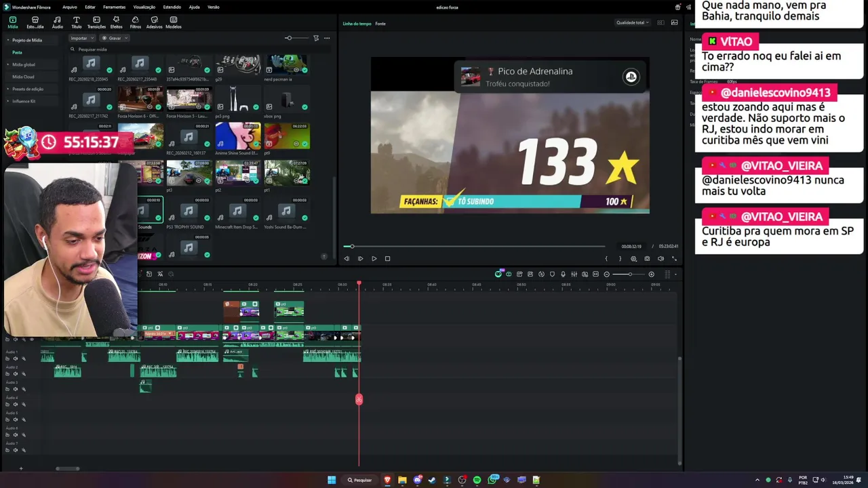The image size is (868, 488).
Task: Click the preview Play button
Action: [x=374, y=258]
